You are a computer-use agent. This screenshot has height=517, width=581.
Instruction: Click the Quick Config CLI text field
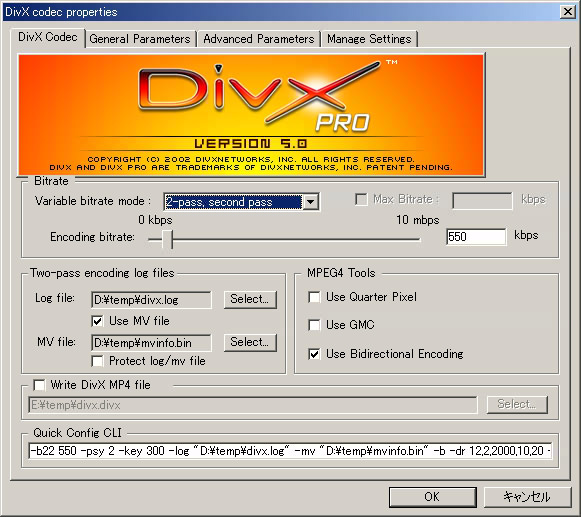point(290,451)
